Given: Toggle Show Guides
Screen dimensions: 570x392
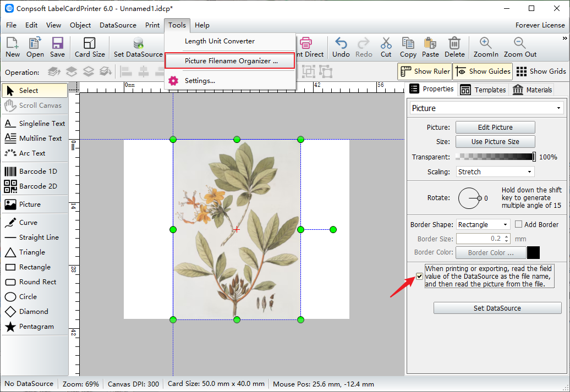Looking at the screenshot, I should coord(483,71).
